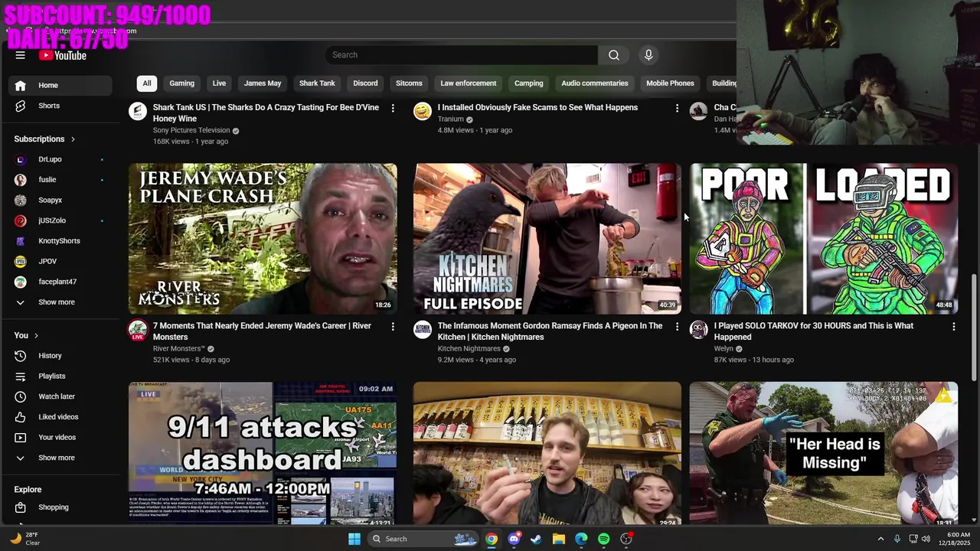The height and width of the screenshot is (551, 980).
Task: Open Soapyx subscription channel
Action: tap(60, 200)
